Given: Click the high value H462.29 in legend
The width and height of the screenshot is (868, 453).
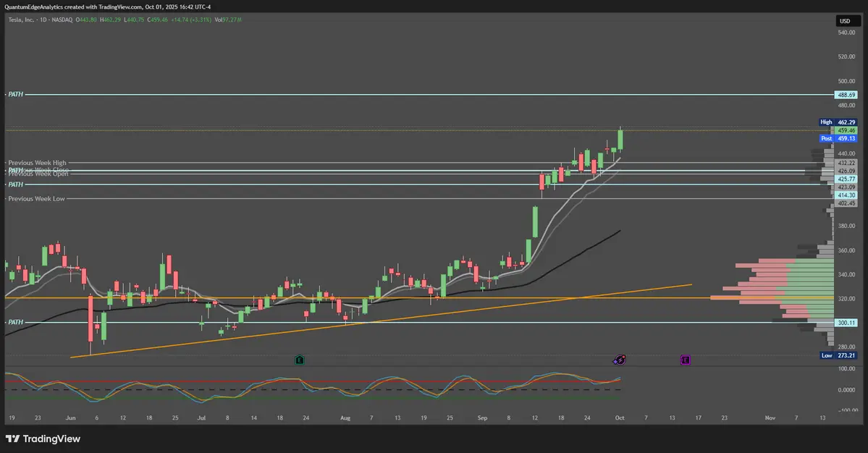Looking at the screenshot, I should tap(110, 20).
